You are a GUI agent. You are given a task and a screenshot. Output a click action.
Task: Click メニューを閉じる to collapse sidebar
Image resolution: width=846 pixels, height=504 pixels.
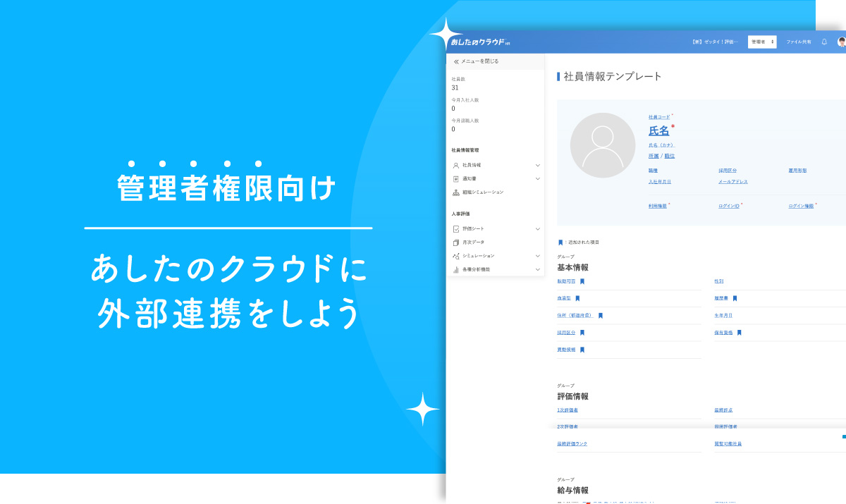click(x=479, y=61)
